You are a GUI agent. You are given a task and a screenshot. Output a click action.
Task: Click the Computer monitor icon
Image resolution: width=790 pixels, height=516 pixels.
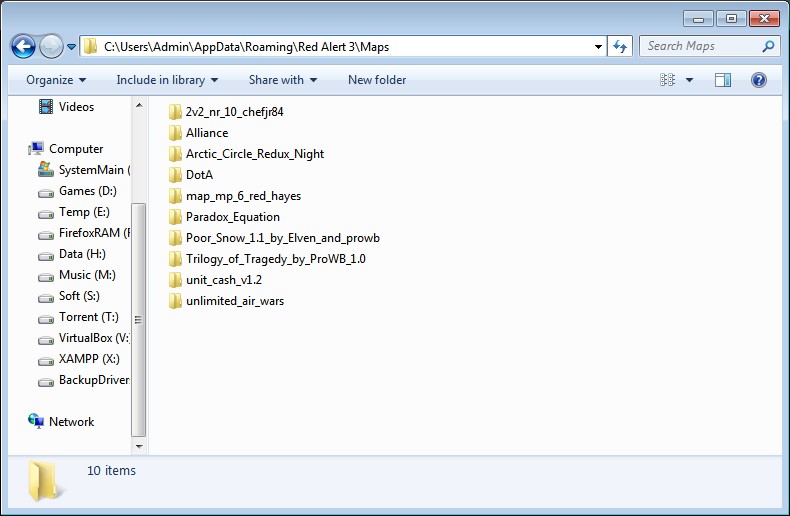[36, 148]
